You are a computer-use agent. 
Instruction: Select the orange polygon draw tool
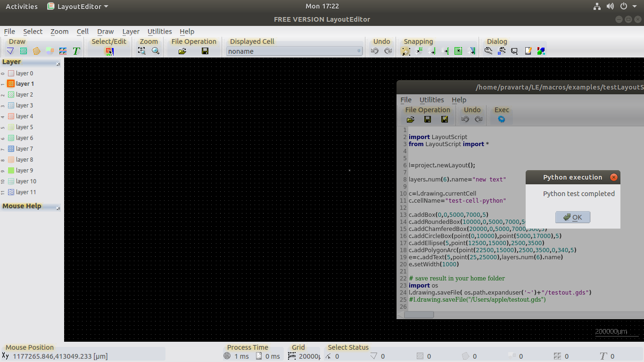pyautogui.click(x=37, y=51)
